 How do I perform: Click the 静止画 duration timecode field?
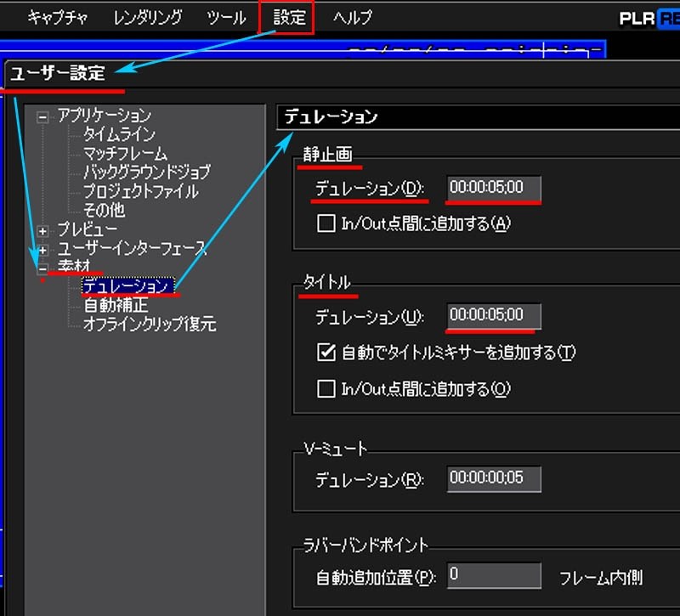494,188
